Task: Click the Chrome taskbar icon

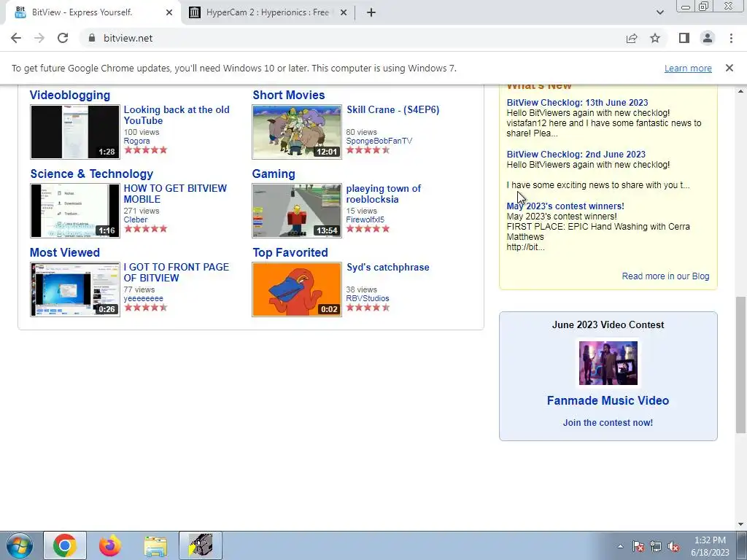Action: (x=65, y=545)
